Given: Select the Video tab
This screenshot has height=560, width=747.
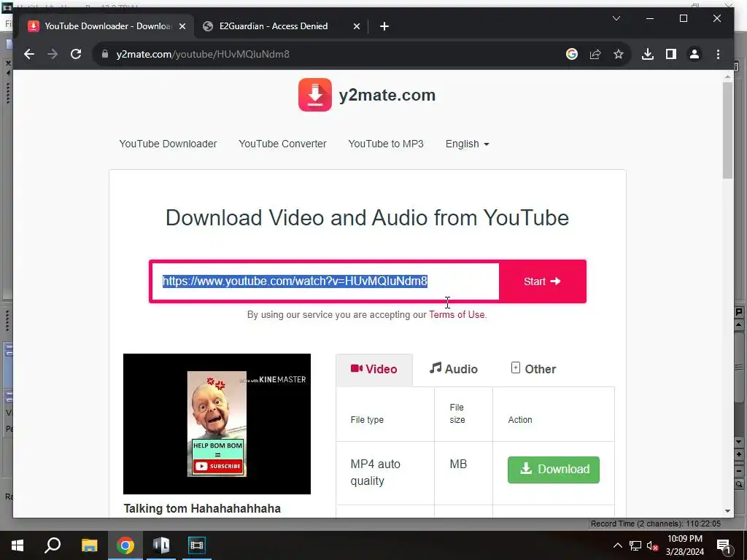Looking at the screenshot, I should tap(374, 370).
